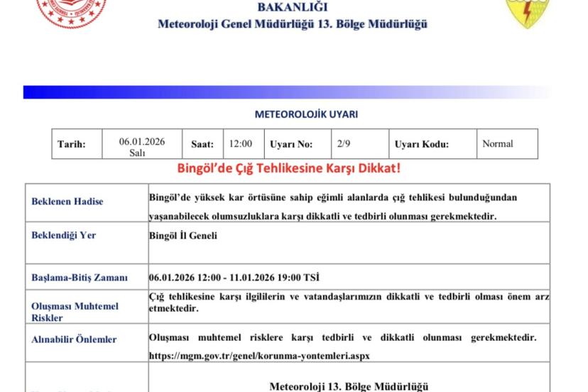
Task: Select the Tarih label cell
Action: coord(71,144)
